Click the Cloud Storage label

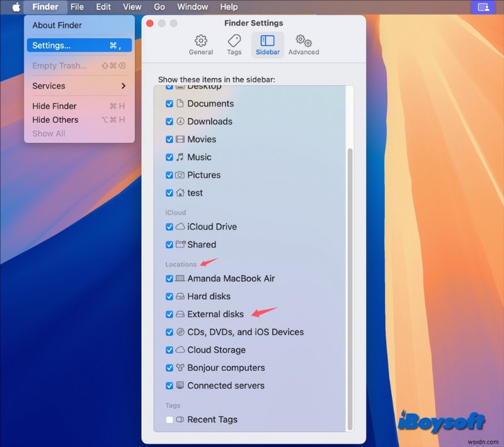tap(216, 349)
